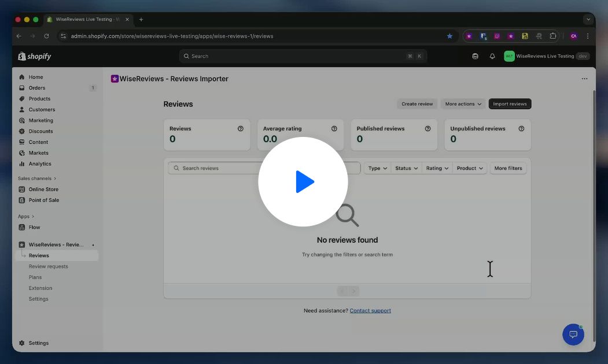Click the WiseReviews app star icon in sidebar
The width and height of the screenshot is (608, 364).
(x=22, y=245)
